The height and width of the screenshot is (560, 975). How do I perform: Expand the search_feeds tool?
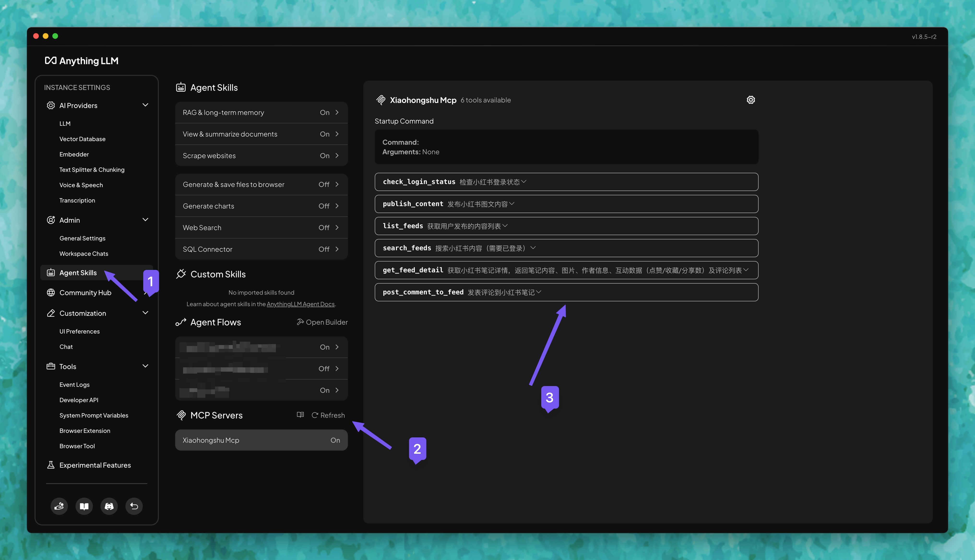click(x=566, y=248)
